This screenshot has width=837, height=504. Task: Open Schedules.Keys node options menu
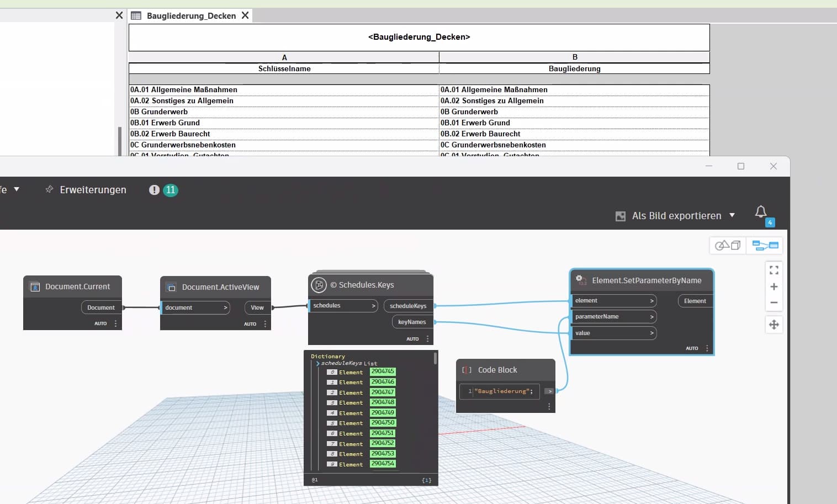[x=428, y=339]
